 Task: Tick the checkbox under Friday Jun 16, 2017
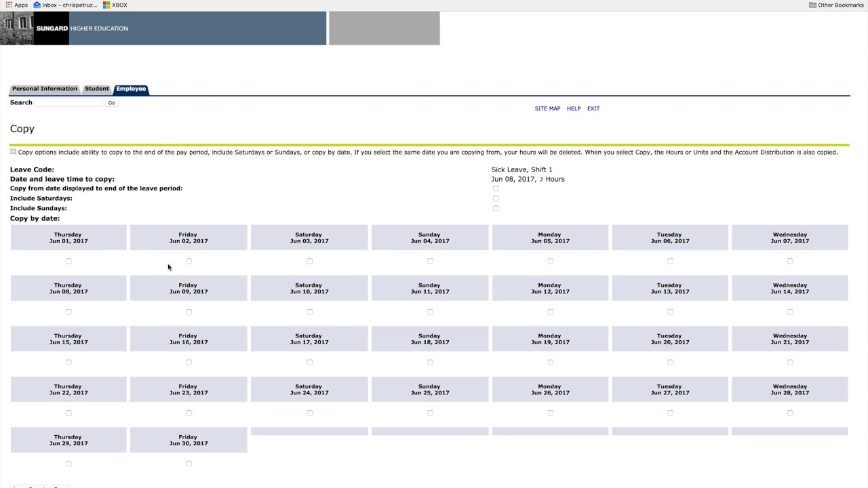(x=189, y=363)
